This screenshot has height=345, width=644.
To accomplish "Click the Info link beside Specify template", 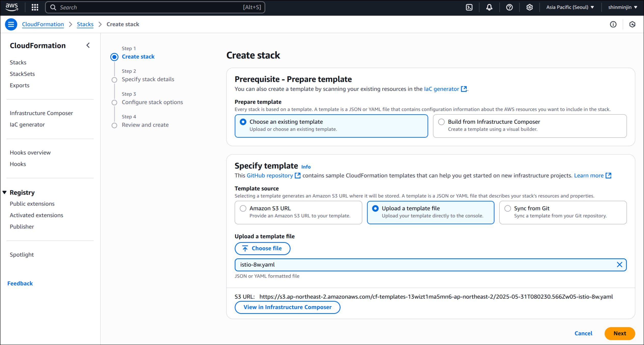I will [306, 167].
